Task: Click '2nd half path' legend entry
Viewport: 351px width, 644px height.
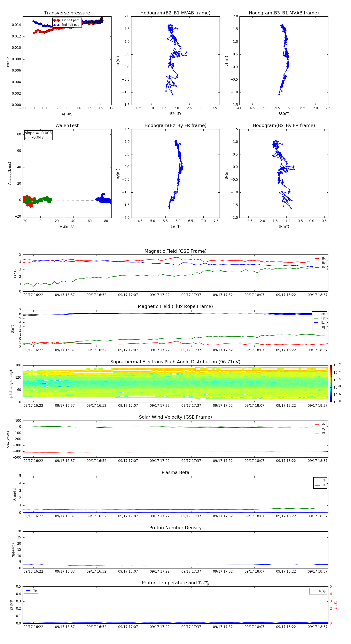Action: click(x=67, y=25)
